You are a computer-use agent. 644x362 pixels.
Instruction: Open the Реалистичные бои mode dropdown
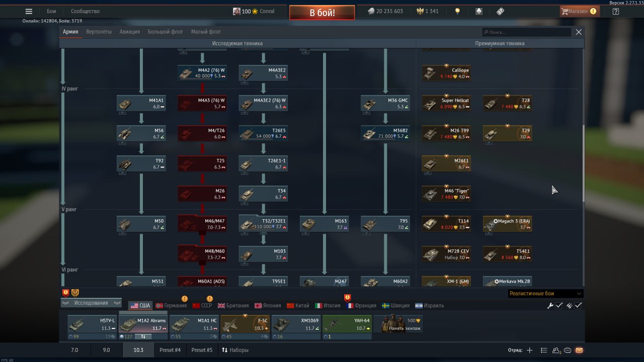point(545,294)
